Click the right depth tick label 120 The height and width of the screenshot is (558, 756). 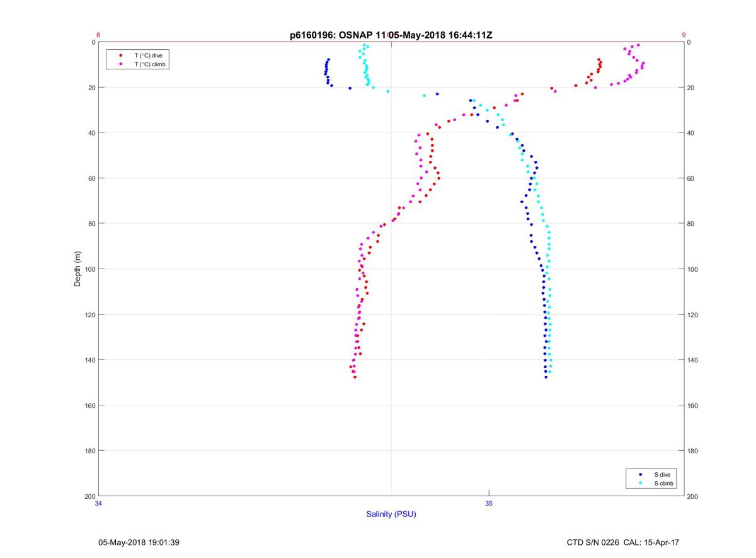point(692,315)
